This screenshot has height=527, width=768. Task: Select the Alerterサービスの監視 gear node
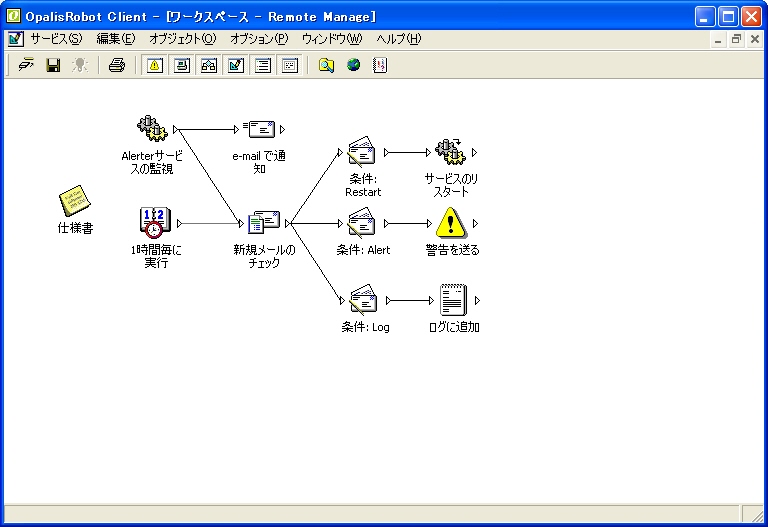[x=151, y=129]
